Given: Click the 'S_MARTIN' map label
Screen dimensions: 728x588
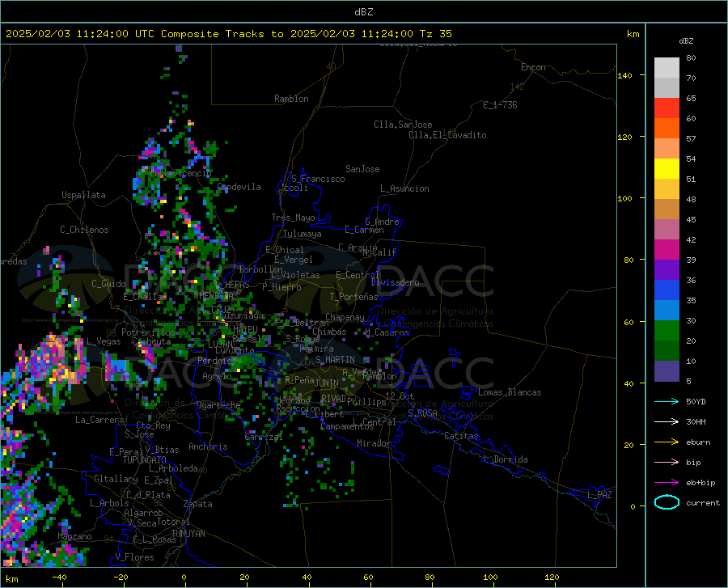Looking at the screenshot, I should tap(335, 360).
